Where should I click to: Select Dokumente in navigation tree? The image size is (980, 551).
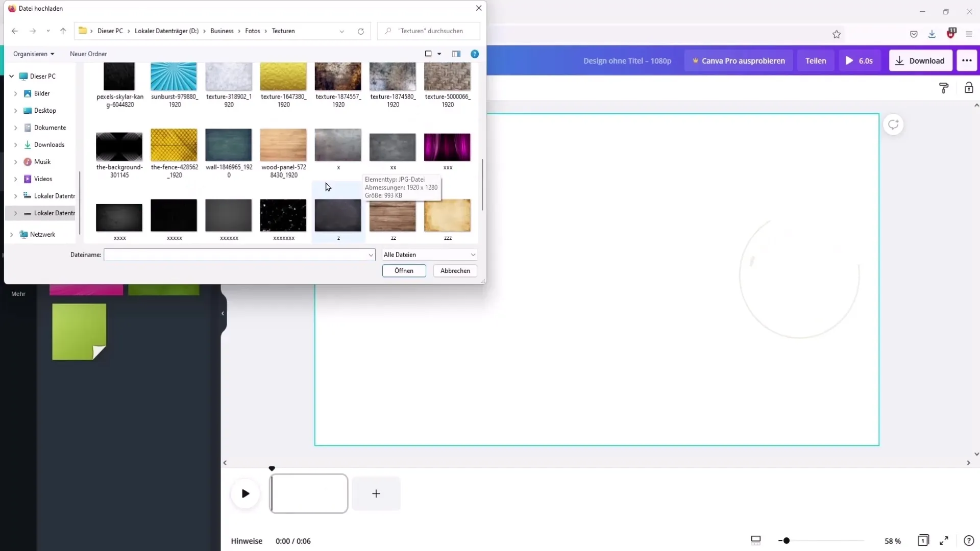click(50, 128)
